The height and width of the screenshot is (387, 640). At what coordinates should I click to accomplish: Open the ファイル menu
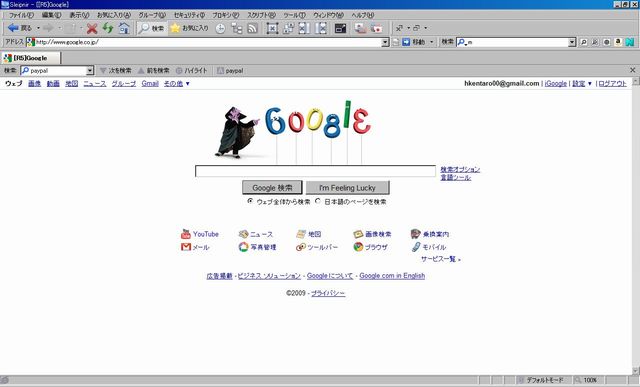21,15
